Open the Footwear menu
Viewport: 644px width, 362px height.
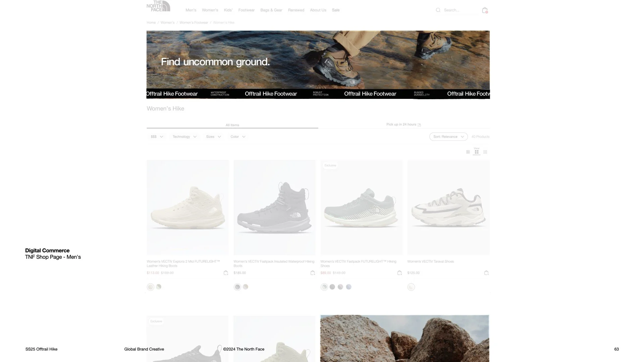246,10
